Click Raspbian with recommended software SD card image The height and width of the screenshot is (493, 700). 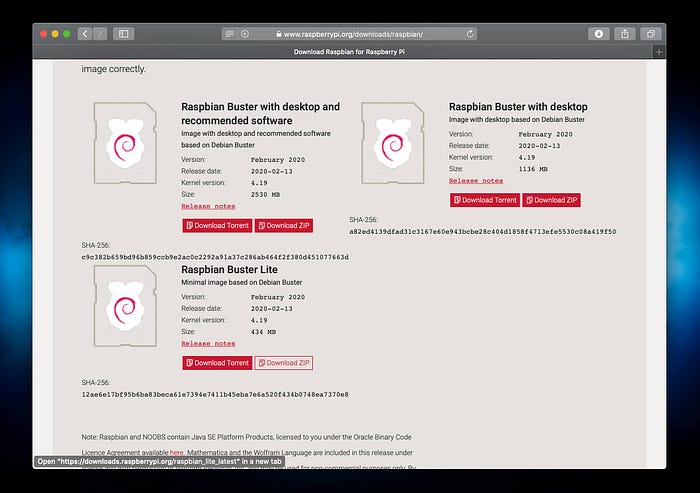(125, 143)
